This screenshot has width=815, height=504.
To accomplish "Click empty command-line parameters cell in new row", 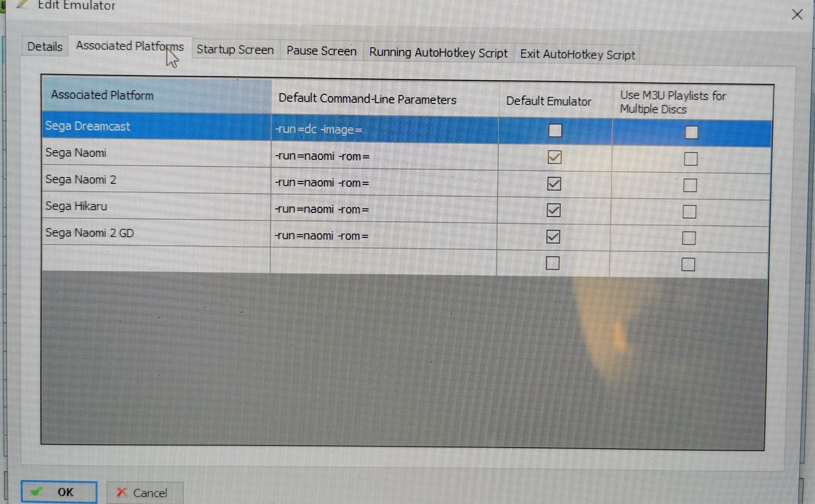I will click(383, 262).
